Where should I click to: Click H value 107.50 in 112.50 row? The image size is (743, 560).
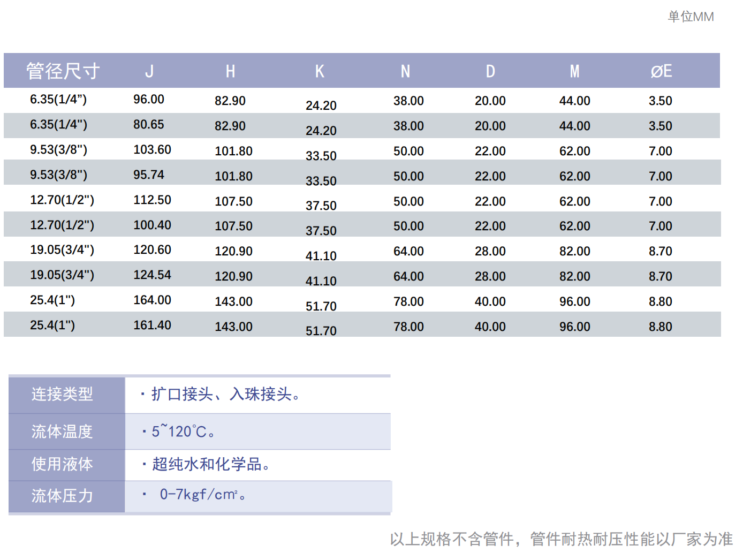[233, 201]
